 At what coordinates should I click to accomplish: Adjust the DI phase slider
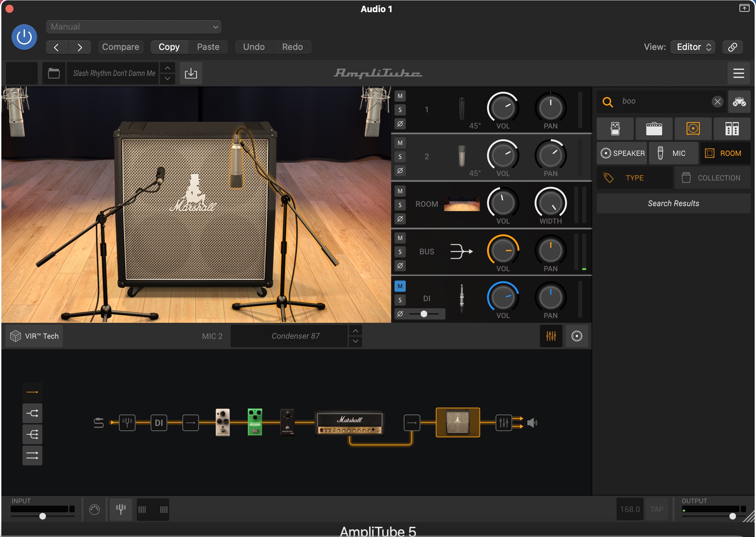click(x=424, y=314)
